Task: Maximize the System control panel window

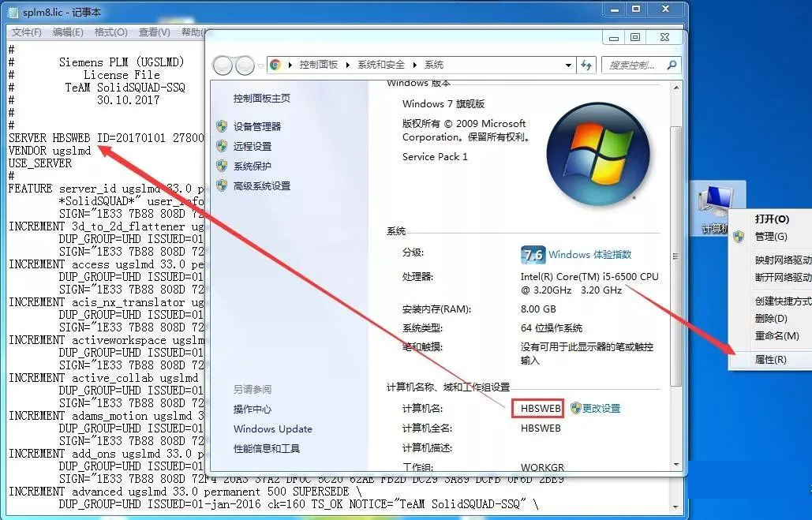Action: coord(635,38)
